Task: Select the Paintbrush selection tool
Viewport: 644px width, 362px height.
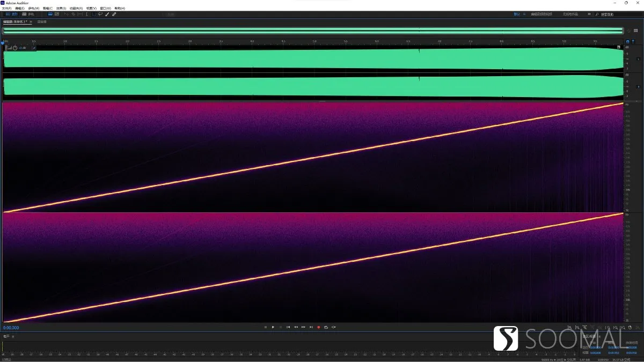Action: 107,14
